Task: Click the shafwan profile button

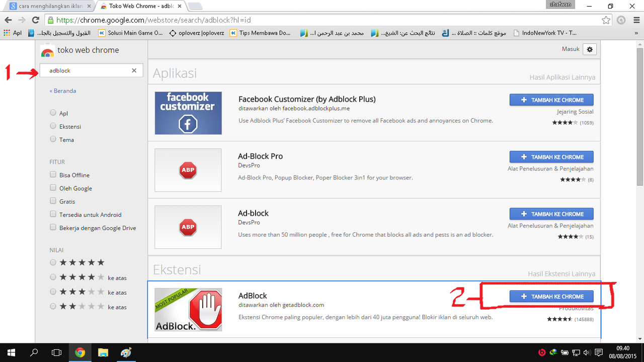Action: tap(559, 5)
